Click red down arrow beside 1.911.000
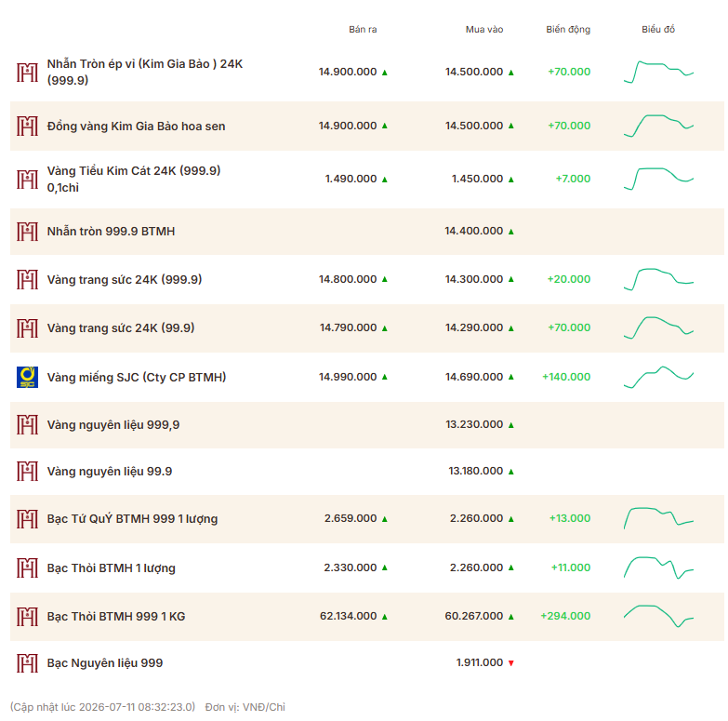Screen dimensions: 728x721 pos(511,663)
